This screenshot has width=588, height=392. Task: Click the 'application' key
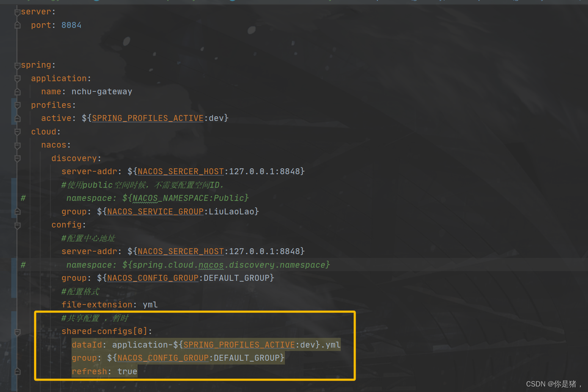[59, 79]
